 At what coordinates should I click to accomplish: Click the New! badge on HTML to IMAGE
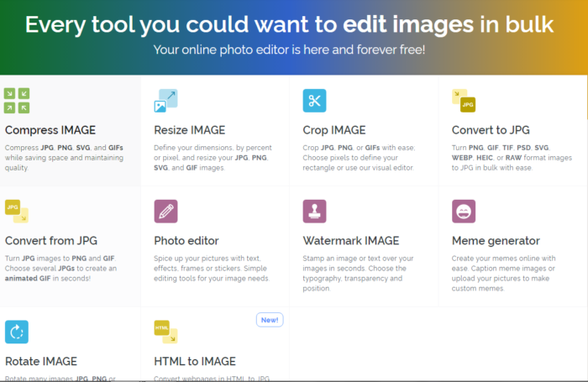point(270,320)
